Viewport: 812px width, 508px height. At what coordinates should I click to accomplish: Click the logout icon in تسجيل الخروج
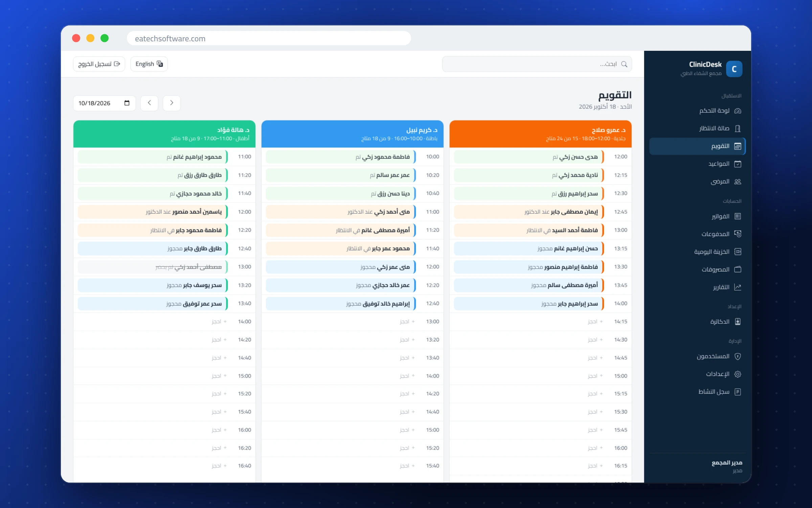117,64
